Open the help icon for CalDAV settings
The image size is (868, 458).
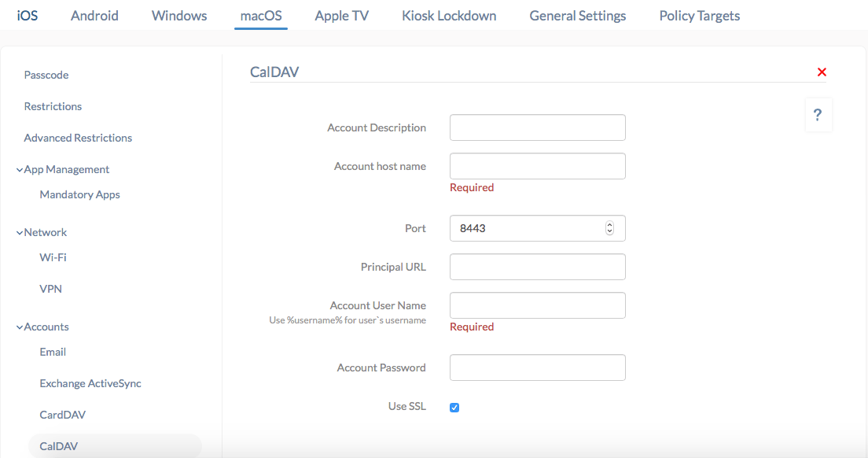(x=818, y=114)
